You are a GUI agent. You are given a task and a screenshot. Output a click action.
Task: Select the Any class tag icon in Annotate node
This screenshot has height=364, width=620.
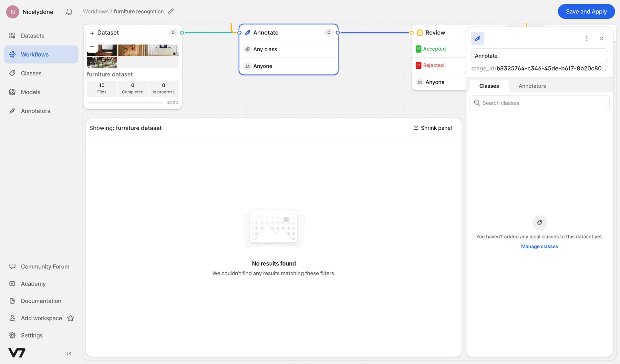point(247,49)
